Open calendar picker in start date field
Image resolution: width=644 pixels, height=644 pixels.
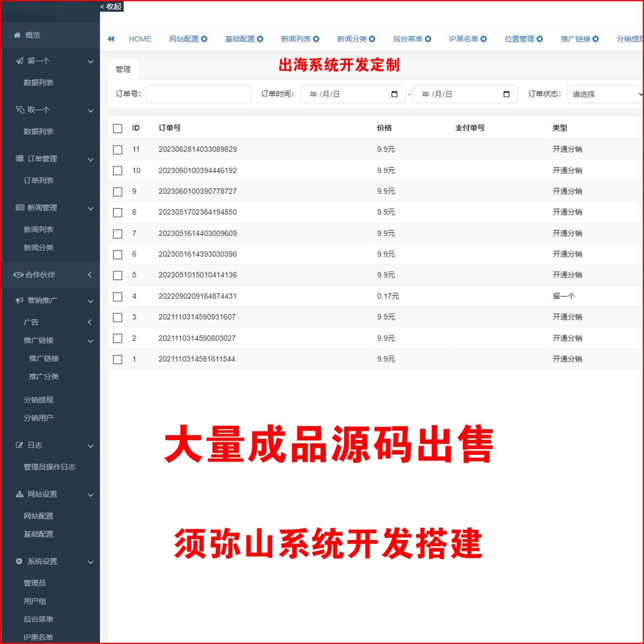[x=394, y=94]
